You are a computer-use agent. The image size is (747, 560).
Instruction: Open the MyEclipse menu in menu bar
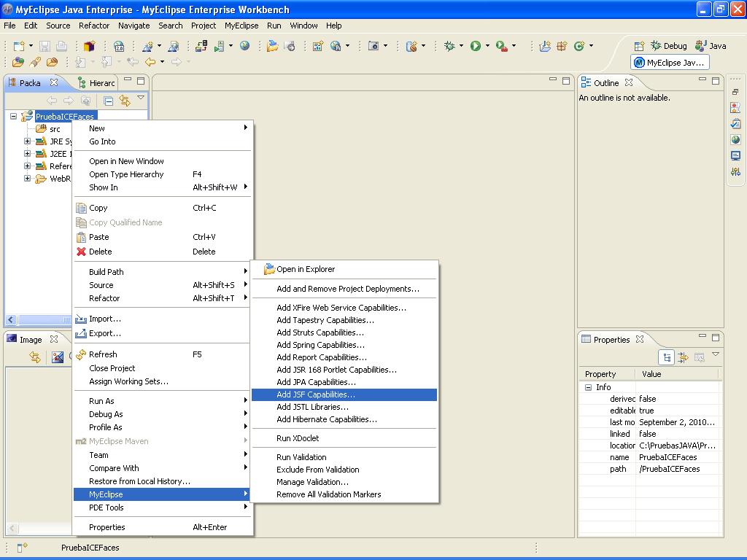[241, 26]
